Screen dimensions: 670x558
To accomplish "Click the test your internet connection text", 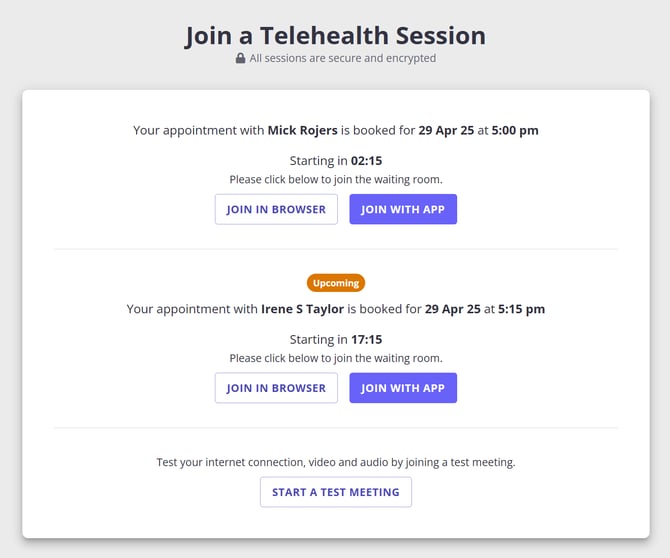I will pyautogui.click(x=335, y=463).
